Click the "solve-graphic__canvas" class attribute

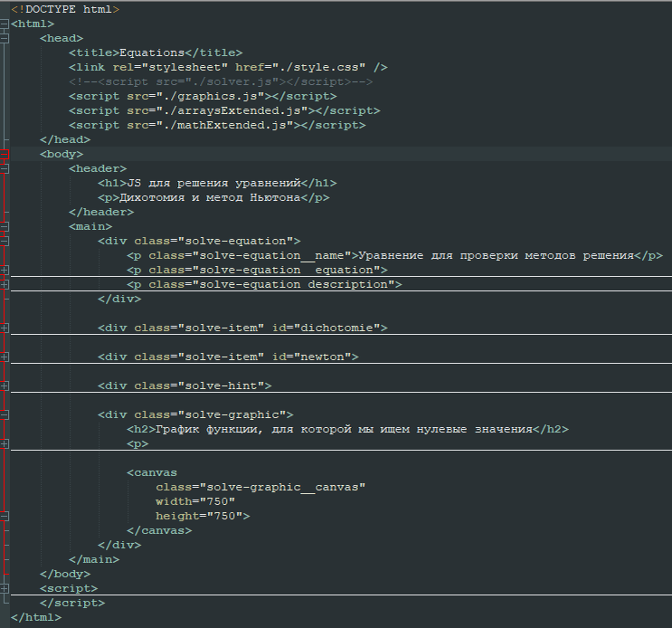click(x=260, y=488)
